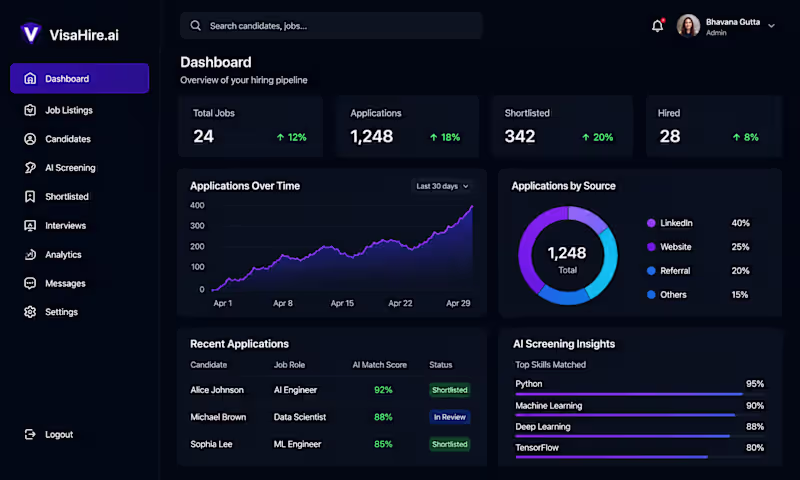Click the Settings gear icon
This screenshot has width=800, height=480.
(x=30, y=312)
